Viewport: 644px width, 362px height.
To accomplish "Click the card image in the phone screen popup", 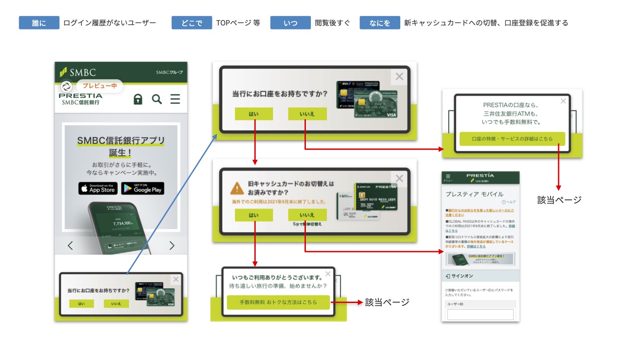I will click(x=155, y=295).
